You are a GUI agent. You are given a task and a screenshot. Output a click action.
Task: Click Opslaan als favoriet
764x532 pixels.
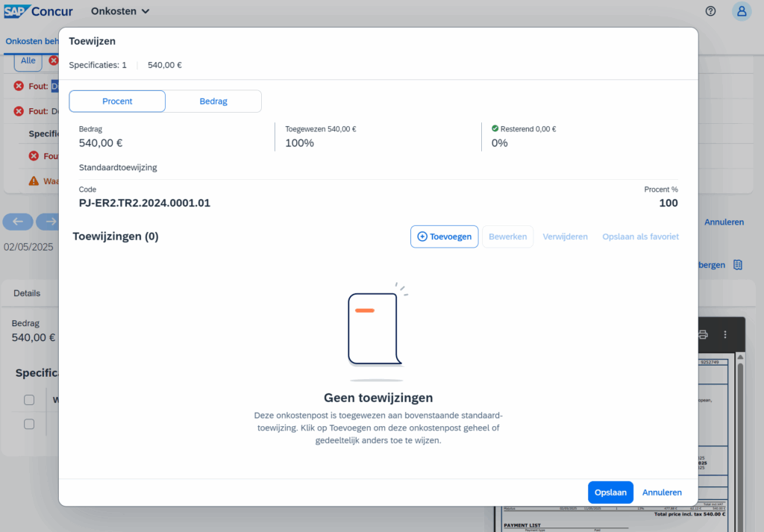(x=640, y=237)
